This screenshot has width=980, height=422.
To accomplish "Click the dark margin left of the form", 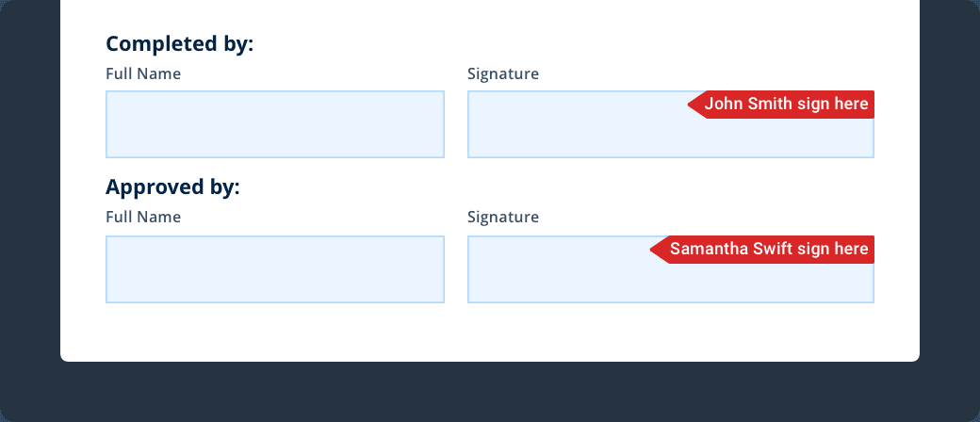I will click(29, 188).
